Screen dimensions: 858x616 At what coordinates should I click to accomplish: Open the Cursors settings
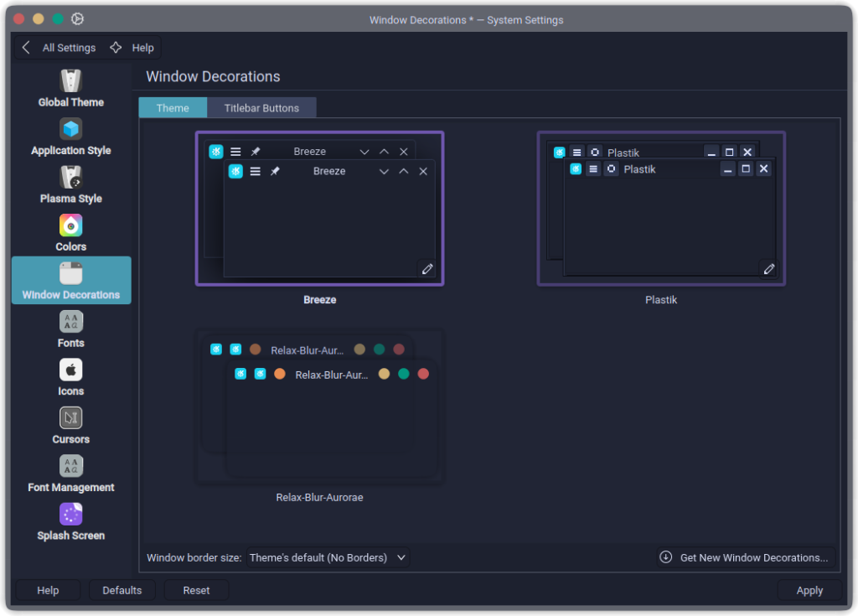(x=70, y=426)
